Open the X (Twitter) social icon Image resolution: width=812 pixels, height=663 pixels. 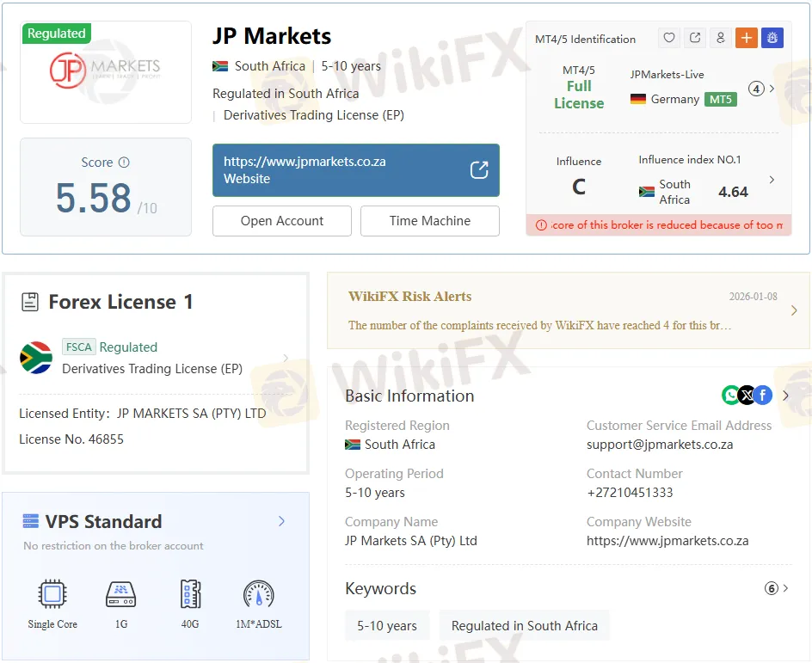(x=747, y=395)
